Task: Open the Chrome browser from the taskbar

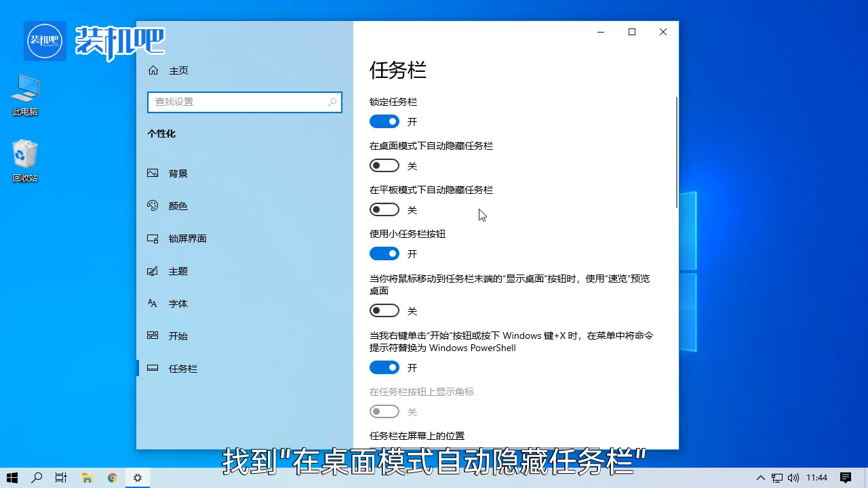Action: (x=112, y=477)
